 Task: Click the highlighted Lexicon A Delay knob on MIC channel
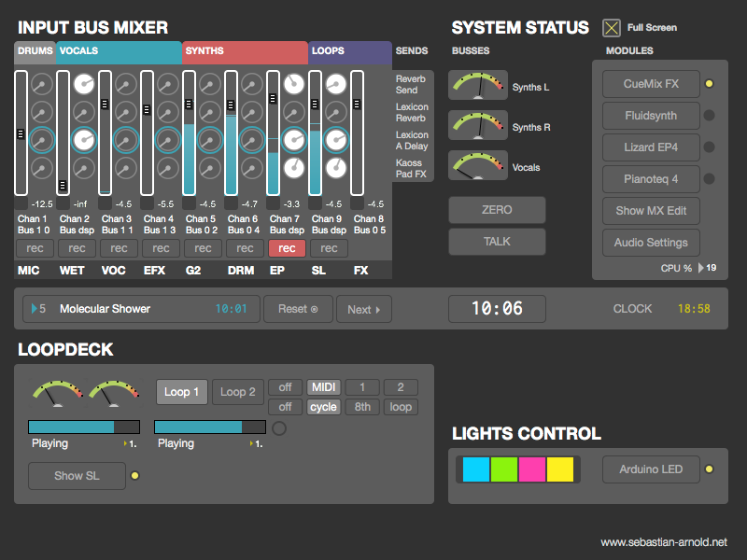41,141
